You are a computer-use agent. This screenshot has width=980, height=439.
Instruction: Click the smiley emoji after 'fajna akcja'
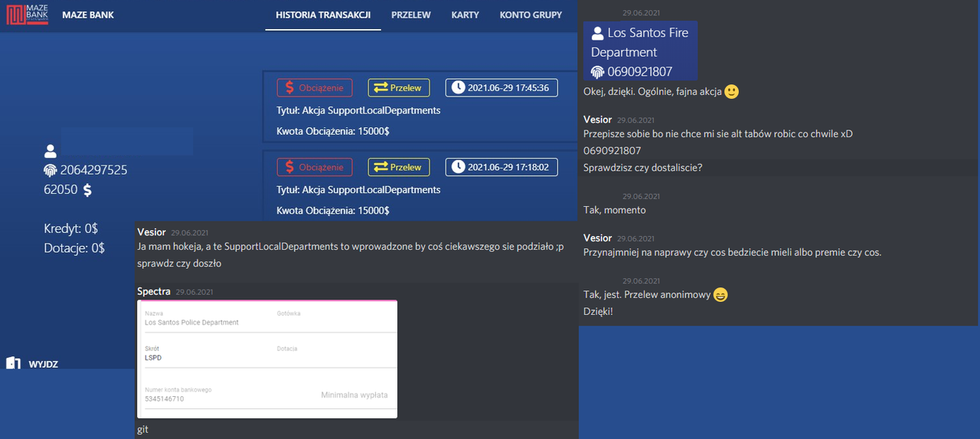[731, 91]
